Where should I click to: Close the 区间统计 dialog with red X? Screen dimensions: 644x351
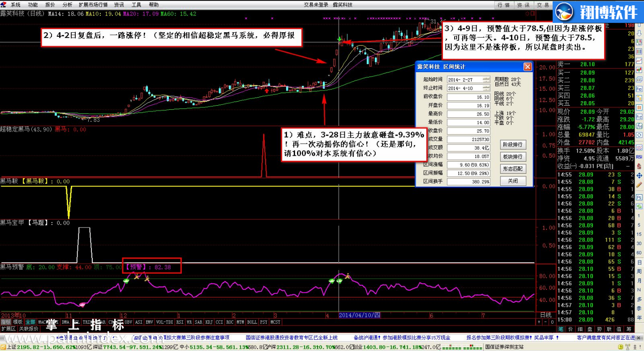pyautogui.click(x=528, y=67)
